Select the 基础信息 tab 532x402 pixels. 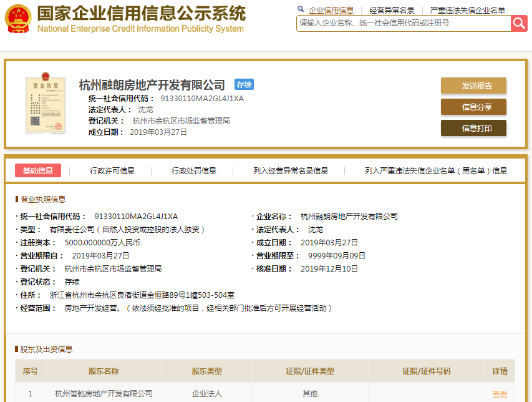[38, 170]
